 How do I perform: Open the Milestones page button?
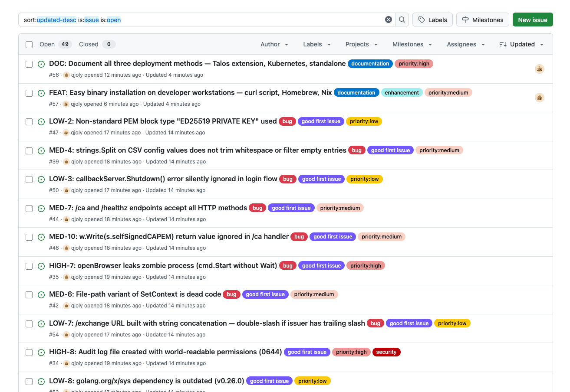[x=482, y=20]
